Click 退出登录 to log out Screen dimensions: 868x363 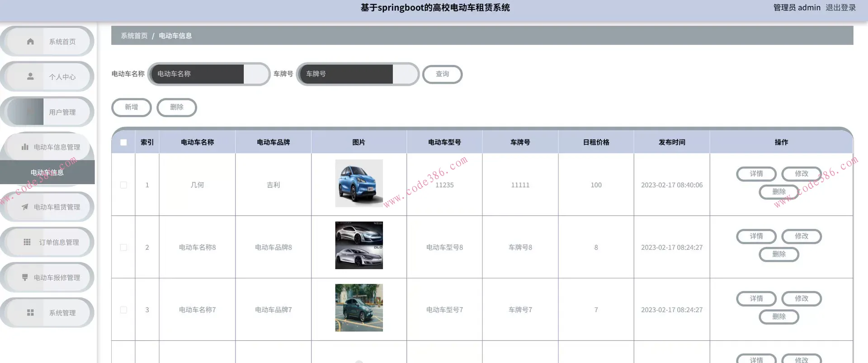tap(840, 8)
